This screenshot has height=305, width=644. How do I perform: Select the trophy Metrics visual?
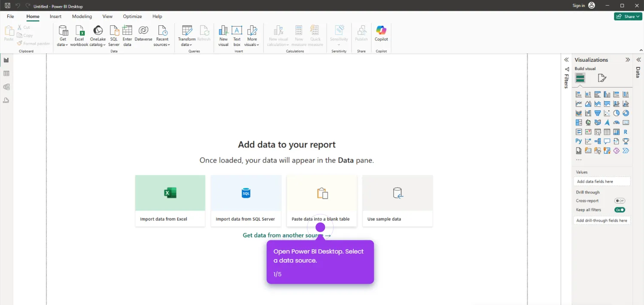point(626,141)
